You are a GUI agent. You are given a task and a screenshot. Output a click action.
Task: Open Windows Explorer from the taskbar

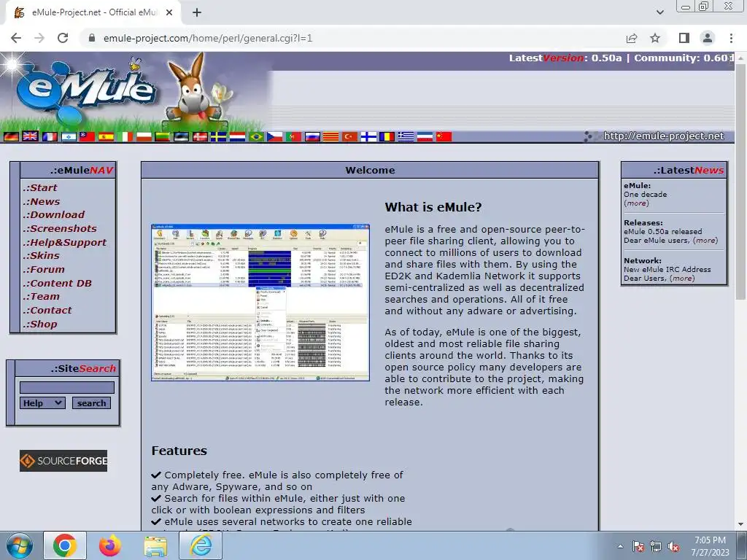coord(156,545)
